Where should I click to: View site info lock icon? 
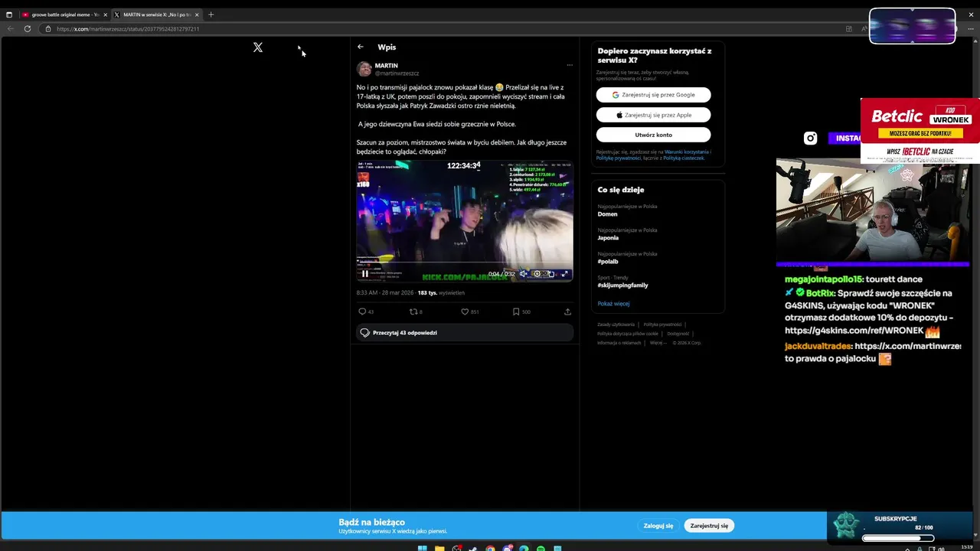(47, 29)
